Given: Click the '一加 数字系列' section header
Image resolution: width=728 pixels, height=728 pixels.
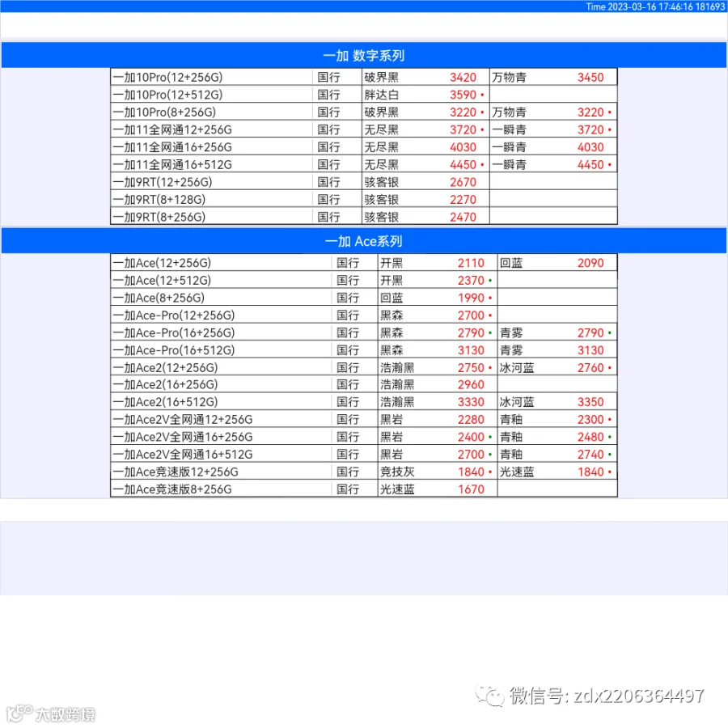Looking at the screenshot, I should point(364,56).
